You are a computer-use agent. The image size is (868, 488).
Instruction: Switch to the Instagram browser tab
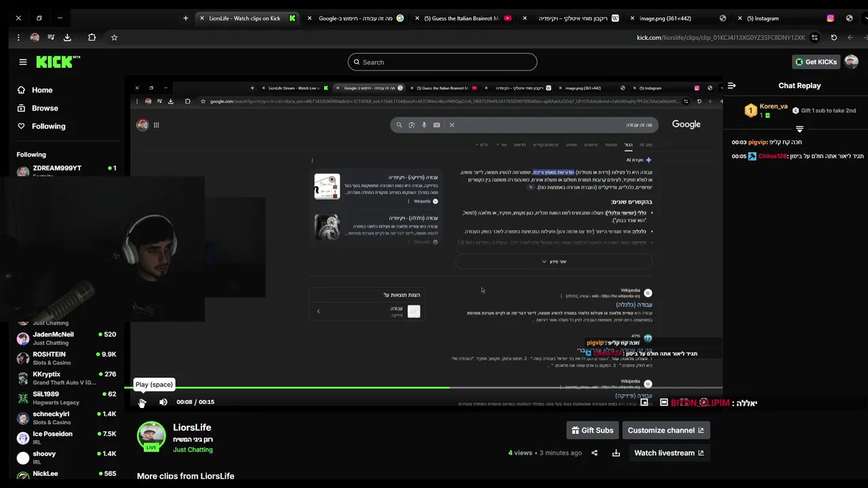point(787,18)
